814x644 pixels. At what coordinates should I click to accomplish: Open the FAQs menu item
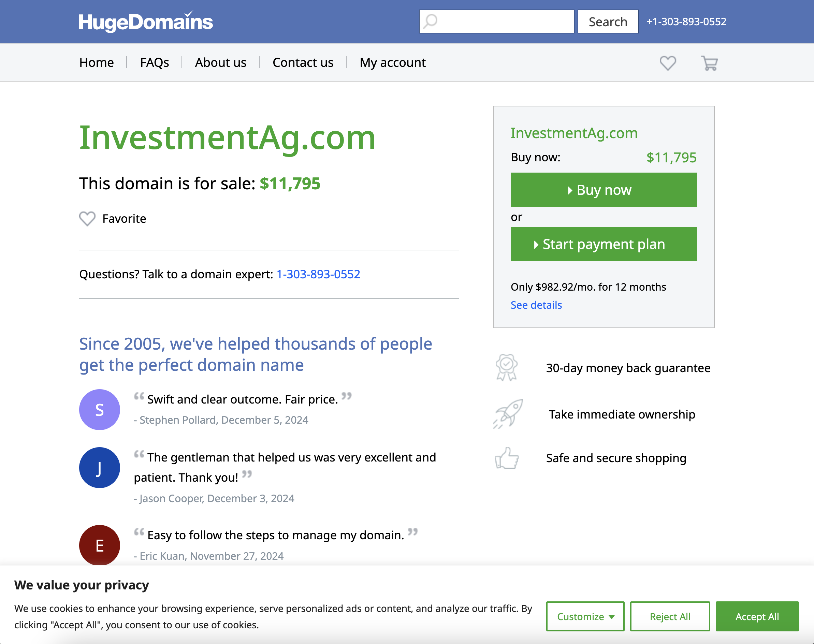tap(154, 62)
